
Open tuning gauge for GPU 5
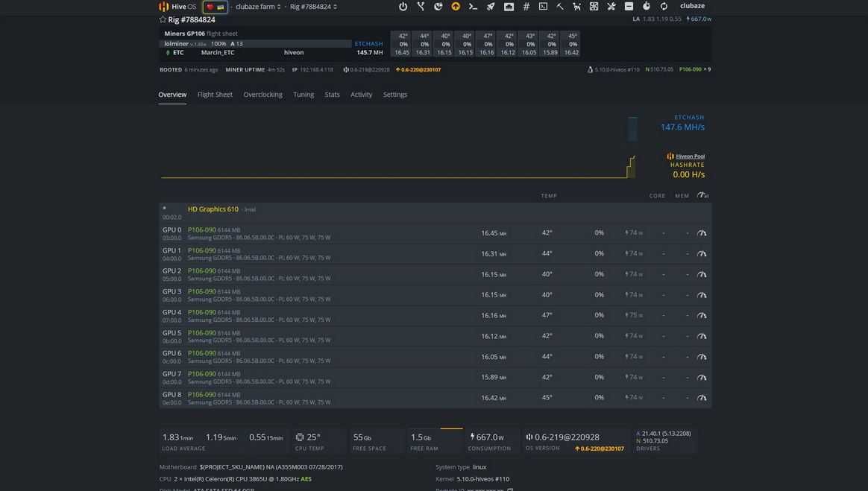(702, 336)
